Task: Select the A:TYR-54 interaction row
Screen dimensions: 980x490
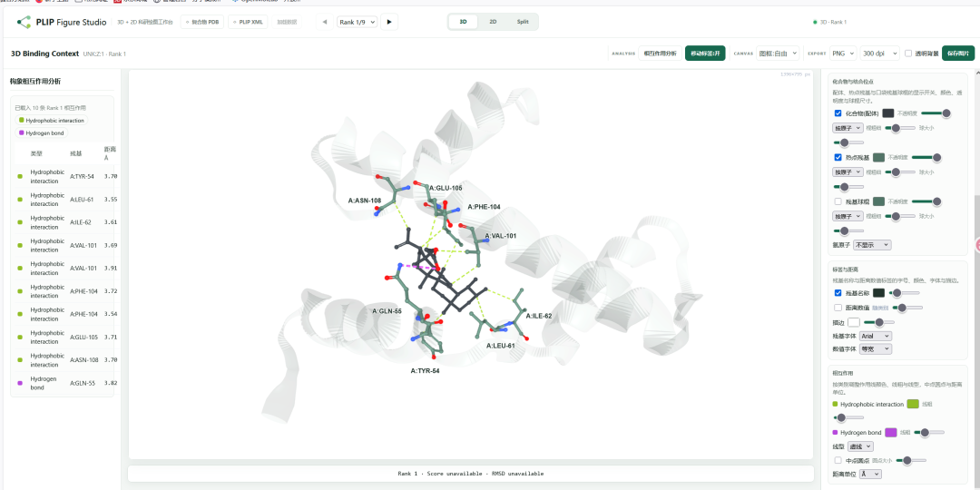Action: tap(65, 176)
